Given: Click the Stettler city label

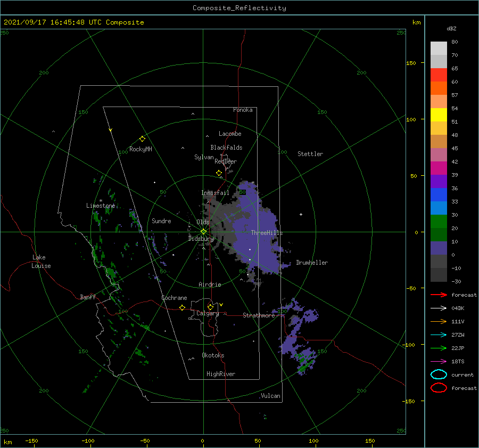Looking at the screenshot, I should tap(310, 154).
